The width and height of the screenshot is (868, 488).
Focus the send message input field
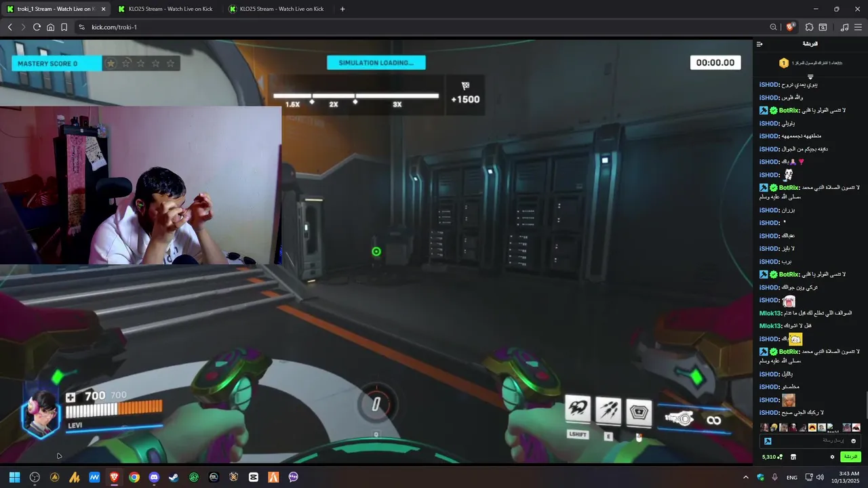tap(810, 441)
